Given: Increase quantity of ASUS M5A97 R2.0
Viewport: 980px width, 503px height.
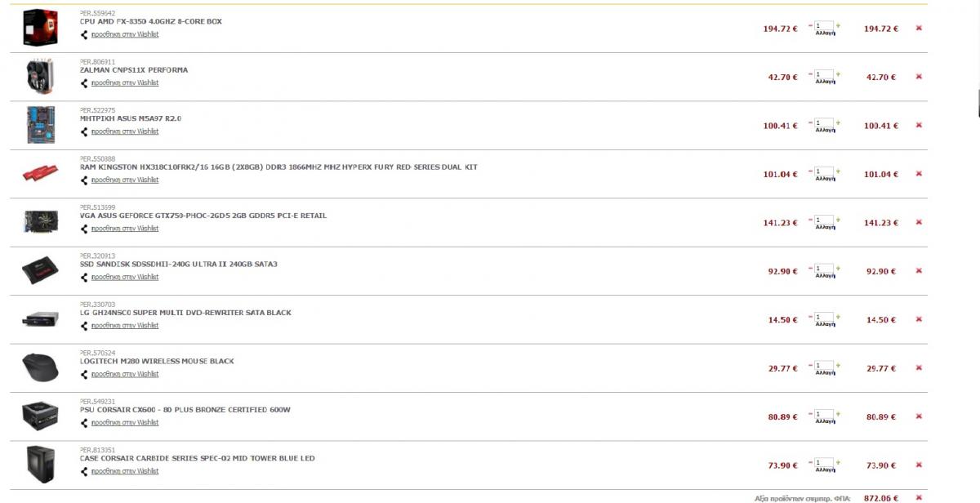Looking at the screenshot, I should [838, 122].
